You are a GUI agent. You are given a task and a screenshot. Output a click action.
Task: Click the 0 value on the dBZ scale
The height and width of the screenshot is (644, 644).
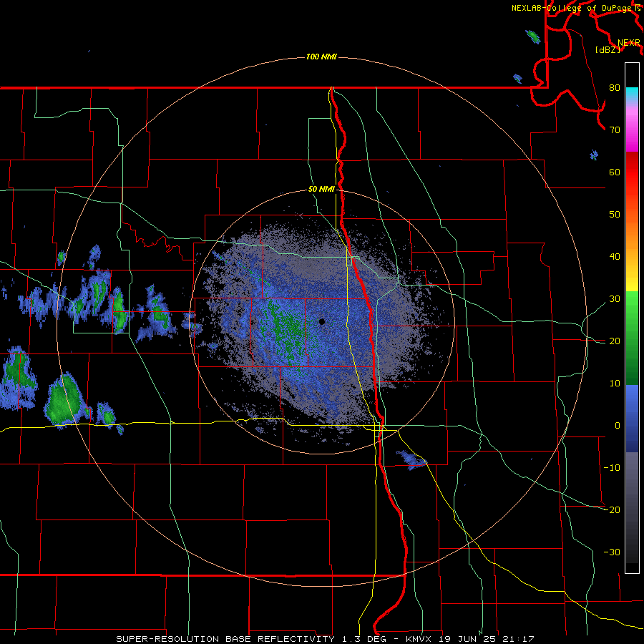tap(618, 426)
